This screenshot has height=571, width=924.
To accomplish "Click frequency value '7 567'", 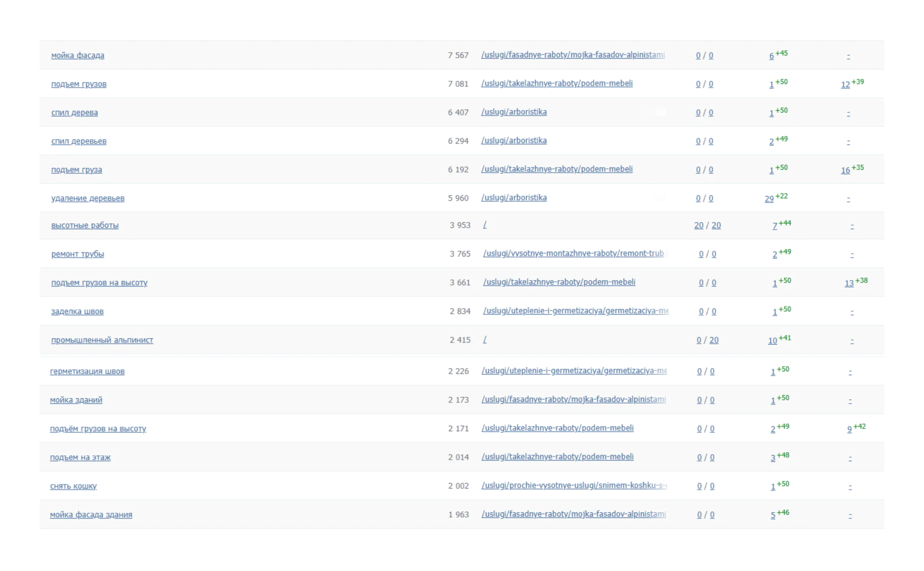I will click(x=458, y=55).
